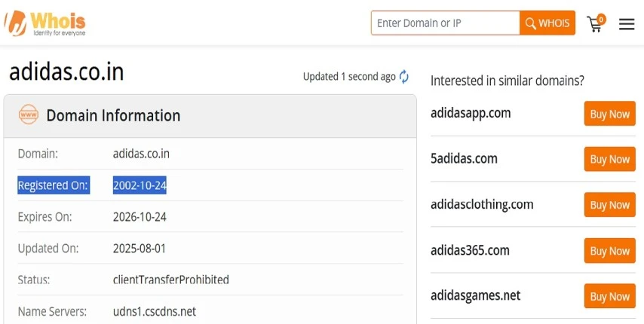The height and width of the screenshot is (324, 644).
Task: Click the adidasclothing.com domain name
Action: pos(482,204)
